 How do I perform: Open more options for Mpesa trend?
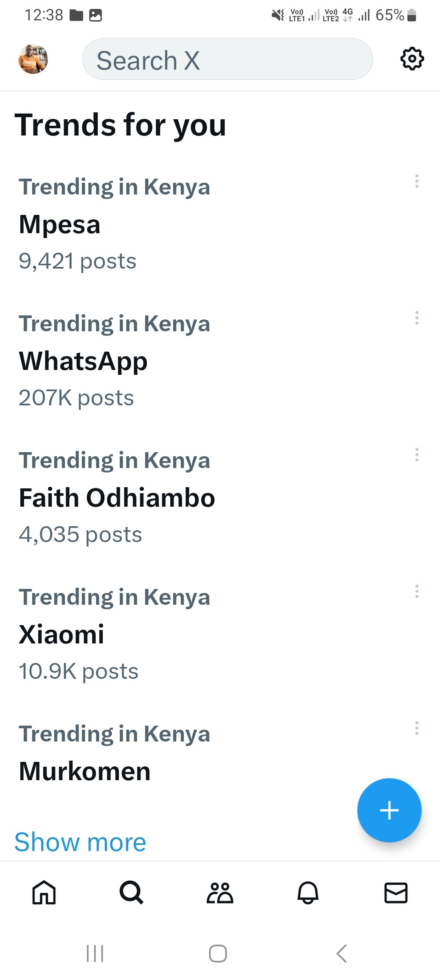pos(416,181)
